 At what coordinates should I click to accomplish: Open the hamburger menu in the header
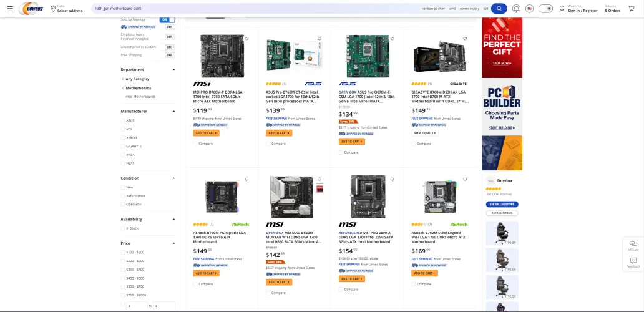pyautogui.click(x=9, y=9)
